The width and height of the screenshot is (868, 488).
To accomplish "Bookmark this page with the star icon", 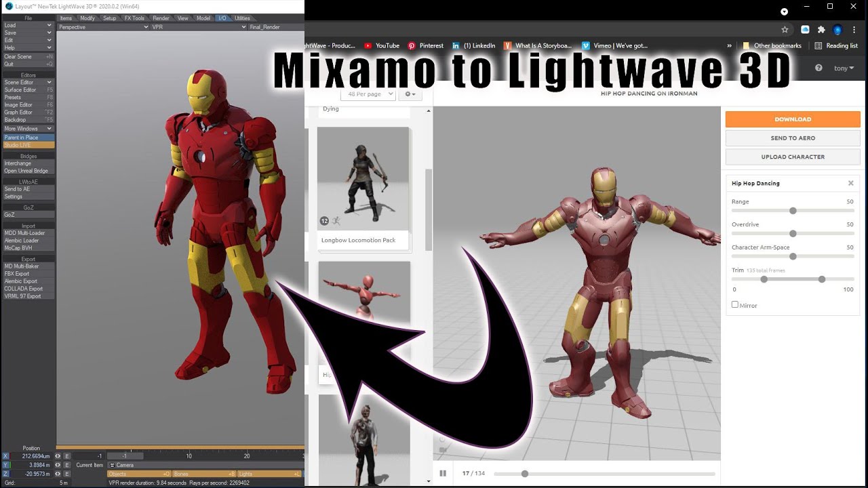I will 785,29.
